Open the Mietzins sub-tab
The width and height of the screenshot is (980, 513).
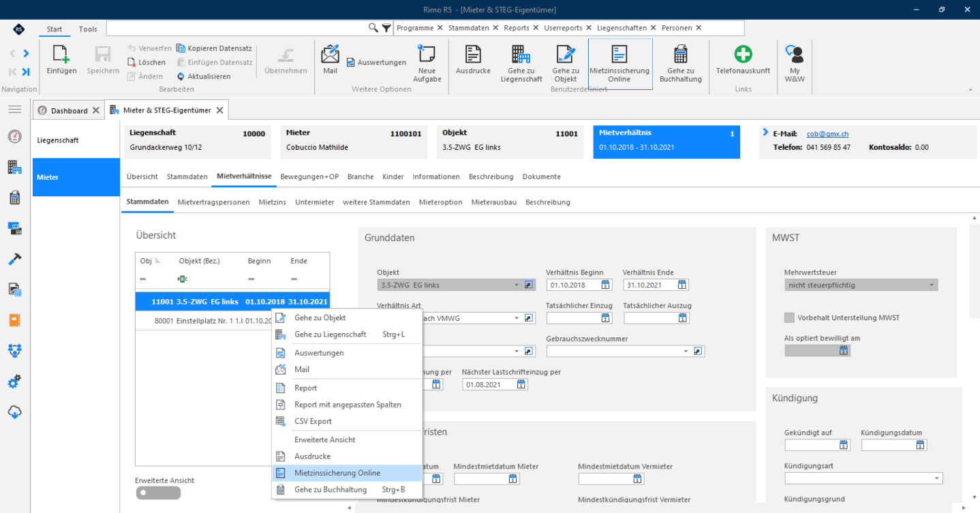[272, 202]
